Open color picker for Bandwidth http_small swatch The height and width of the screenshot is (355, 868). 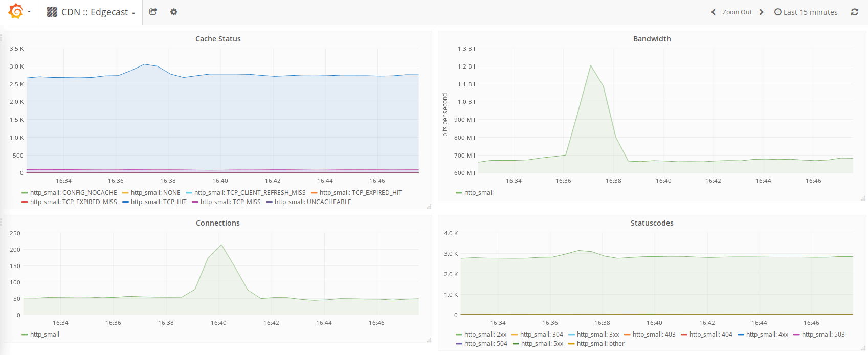click(459, 193)
